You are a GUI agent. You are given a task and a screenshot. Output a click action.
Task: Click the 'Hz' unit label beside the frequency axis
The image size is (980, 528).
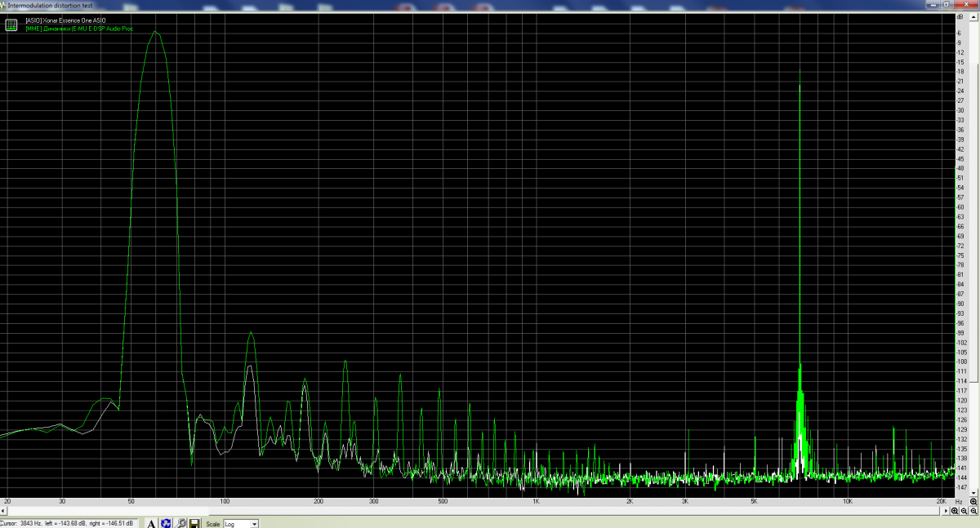[x=960, y=500]
